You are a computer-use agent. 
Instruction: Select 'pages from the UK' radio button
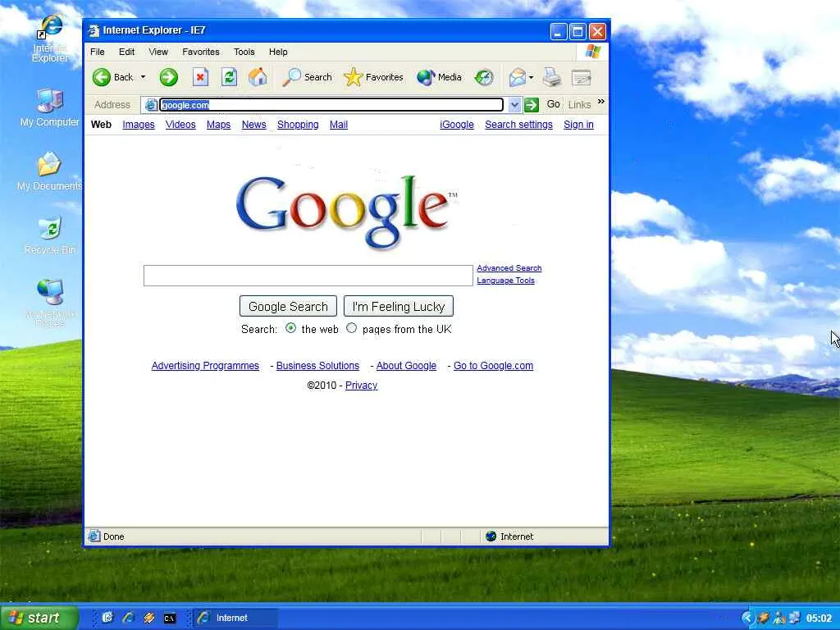pos(351,328)
